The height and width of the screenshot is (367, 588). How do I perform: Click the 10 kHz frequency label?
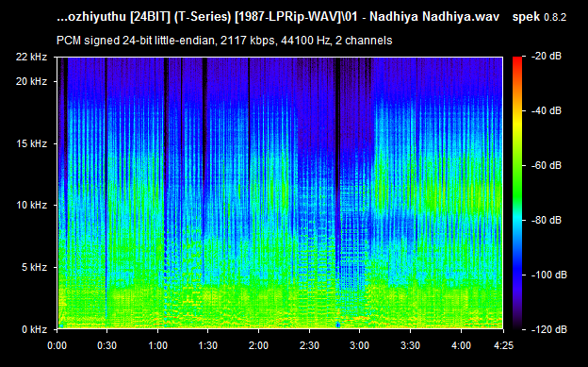(31, 205)
